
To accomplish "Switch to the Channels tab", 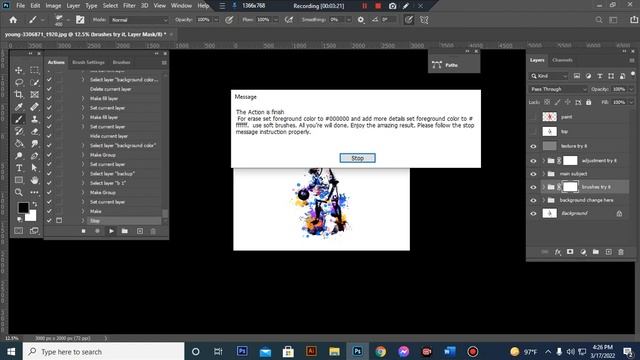I will [562, 60].
